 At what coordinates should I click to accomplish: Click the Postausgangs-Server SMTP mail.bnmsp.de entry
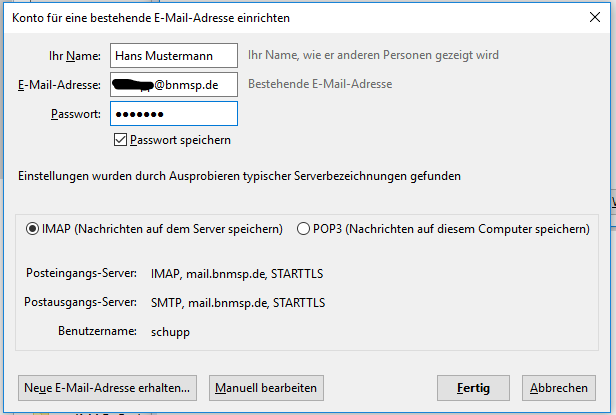click(238, 303)
